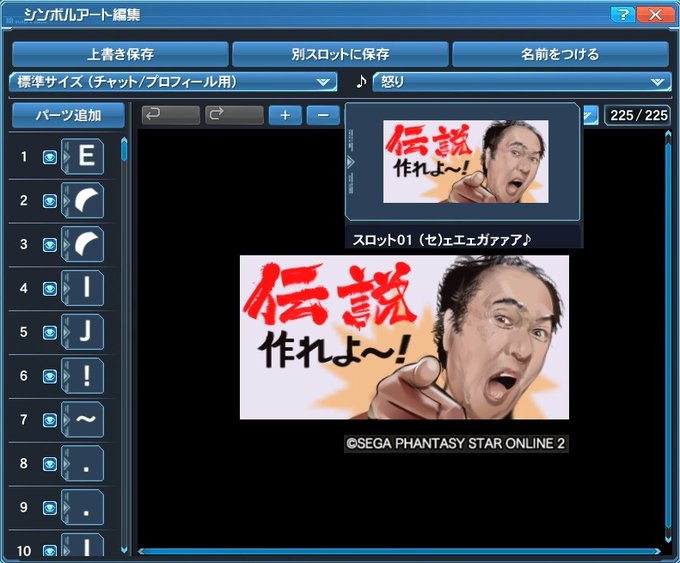
Task: Click スロット01 slot name label
Action: (x=442, y=239)
